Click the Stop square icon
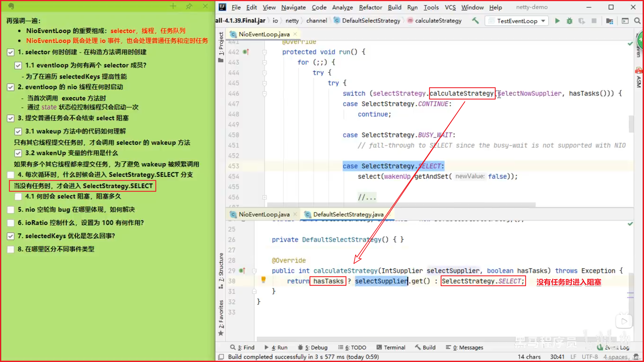This screenshot has width=644, height=362. 594,21
